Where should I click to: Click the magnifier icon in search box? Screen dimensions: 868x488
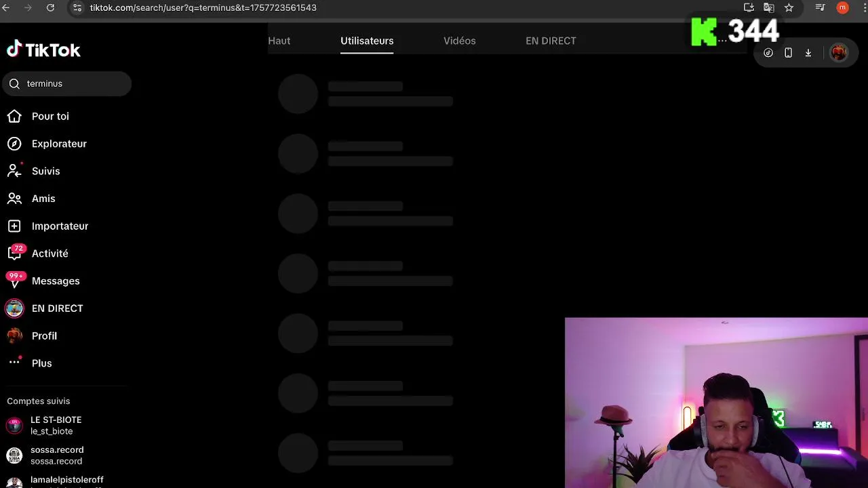click(x=14, y=84)
